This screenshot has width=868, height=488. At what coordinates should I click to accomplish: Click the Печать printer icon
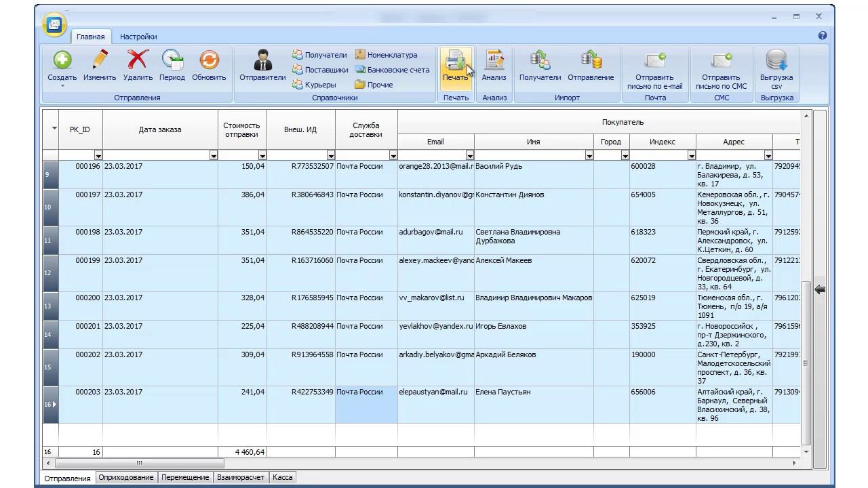pos(455,61)
